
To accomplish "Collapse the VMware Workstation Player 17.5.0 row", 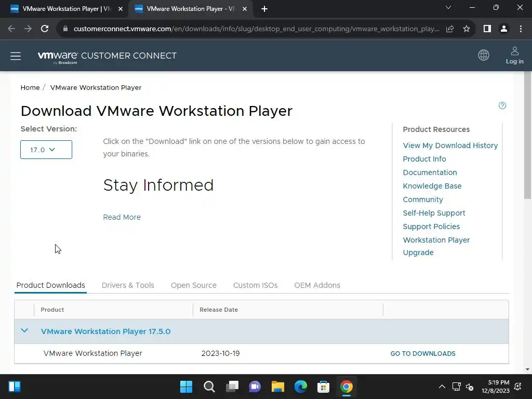I will click(x=24, y=331).
